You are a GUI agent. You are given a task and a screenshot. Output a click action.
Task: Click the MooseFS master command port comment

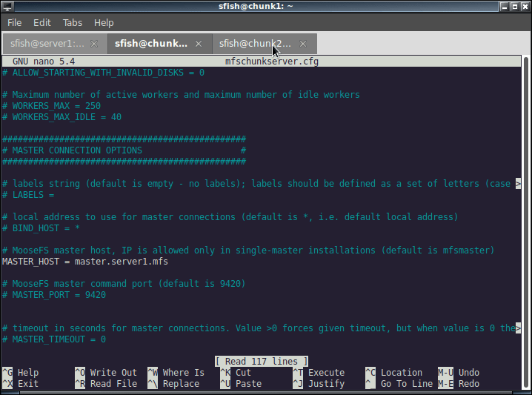pos(124,284)
